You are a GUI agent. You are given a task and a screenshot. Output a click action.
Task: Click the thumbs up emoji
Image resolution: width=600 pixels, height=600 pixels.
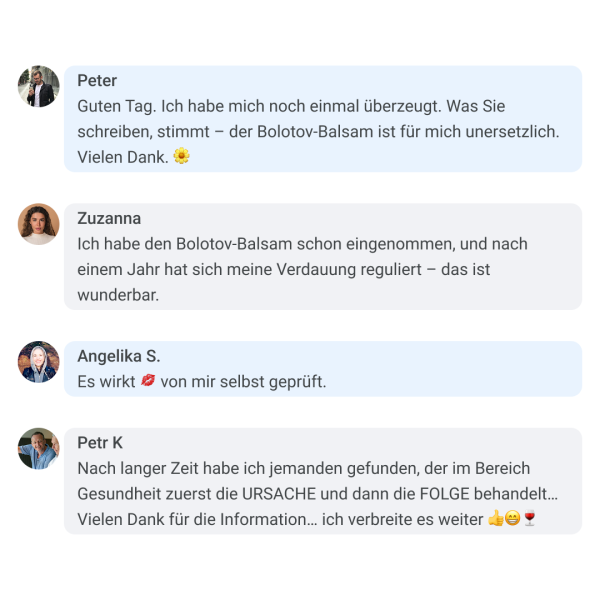click(x=496, y=518)
